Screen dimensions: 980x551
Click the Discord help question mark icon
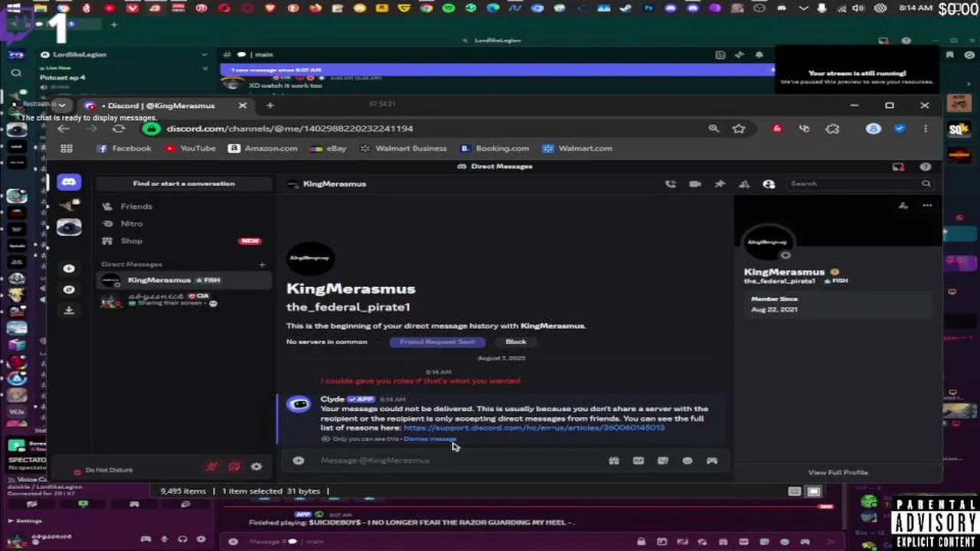(926, 167)
